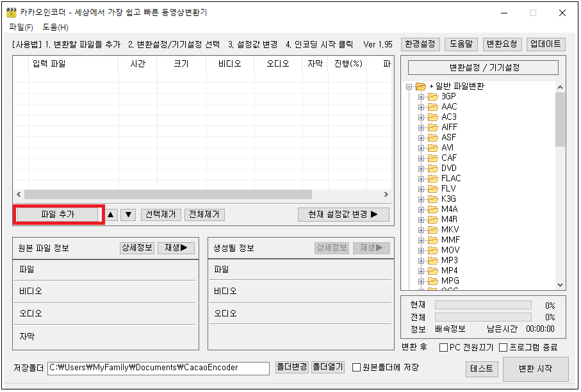The height and width of the screenshot is (392, 581).
Task: Select the MPG folder icon
Action: [x=433, y=281]
